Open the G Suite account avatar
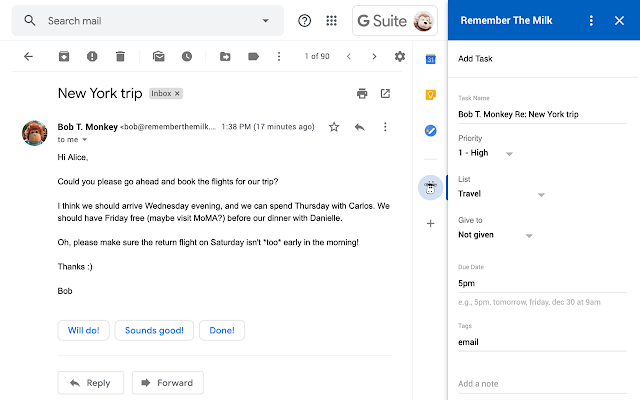Viewport: 640px width, 400px height. (423, 21)
